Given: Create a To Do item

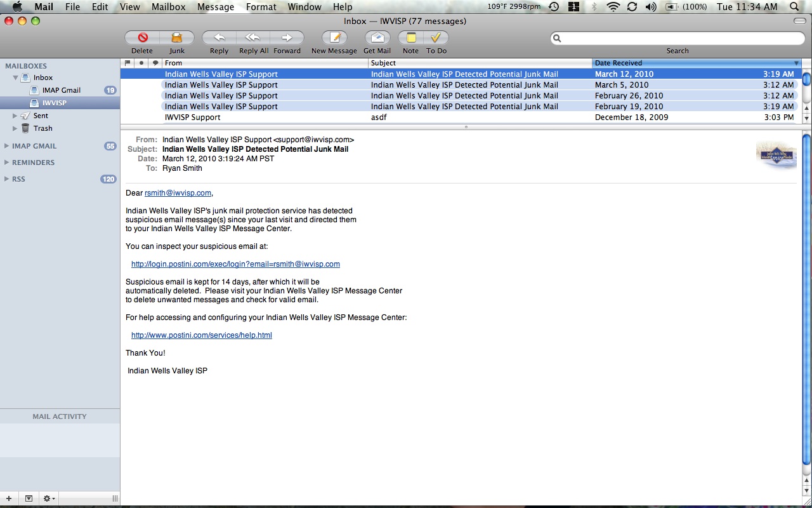Looking at the screenshot, I should click(436, 37).
